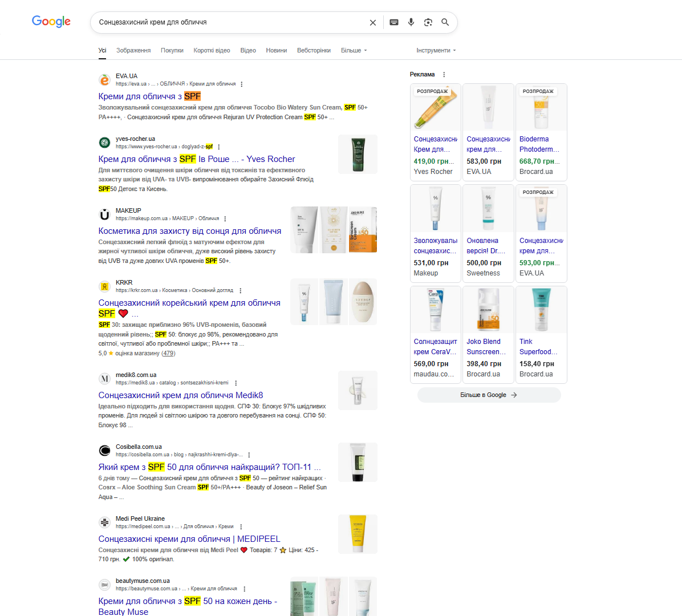The width and height of the screenshot is (682, 616).
Task: Expand the Більше search filter dropdown
Action: (x=354, y=50)
